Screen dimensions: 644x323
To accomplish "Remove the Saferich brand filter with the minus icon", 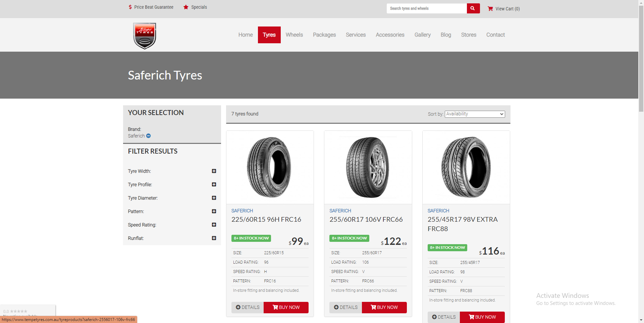I will [148, 136].
